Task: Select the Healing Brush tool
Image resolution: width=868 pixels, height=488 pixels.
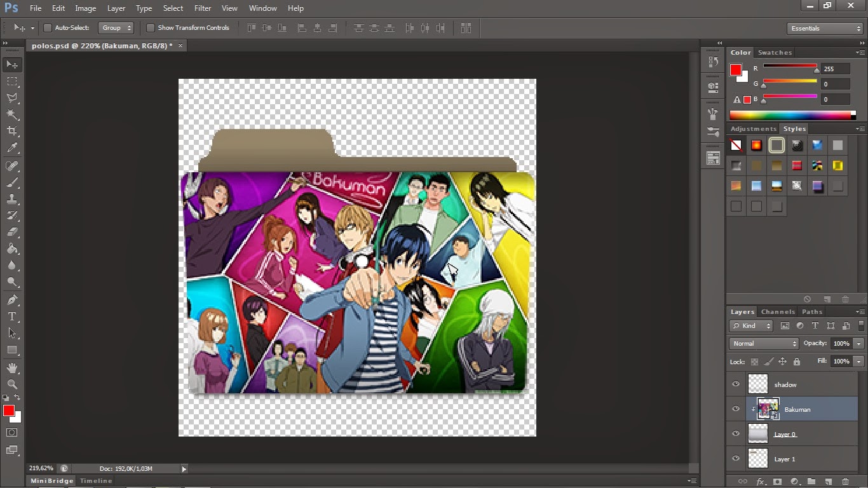Action: (x=11, y=166)
